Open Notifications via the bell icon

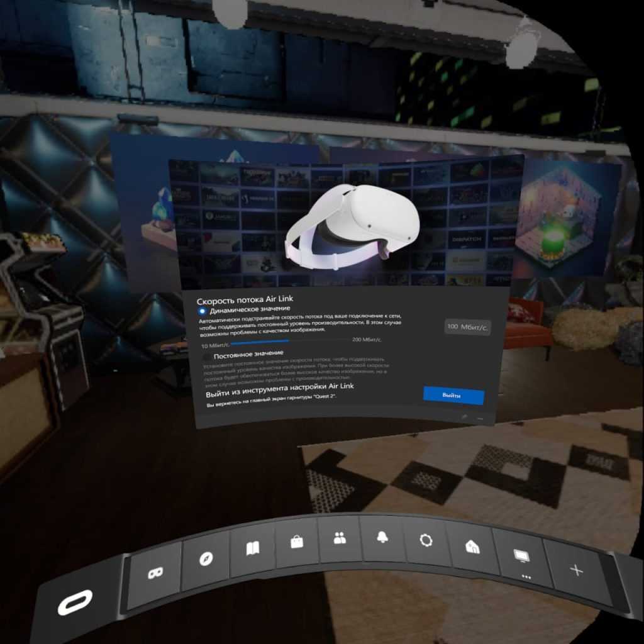[382, 537]
